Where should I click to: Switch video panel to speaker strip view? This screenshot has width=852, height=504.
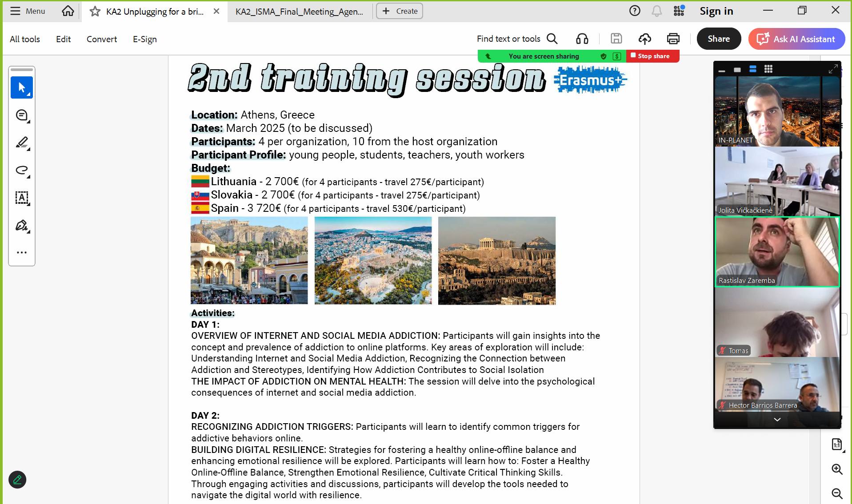pos(752,69)
